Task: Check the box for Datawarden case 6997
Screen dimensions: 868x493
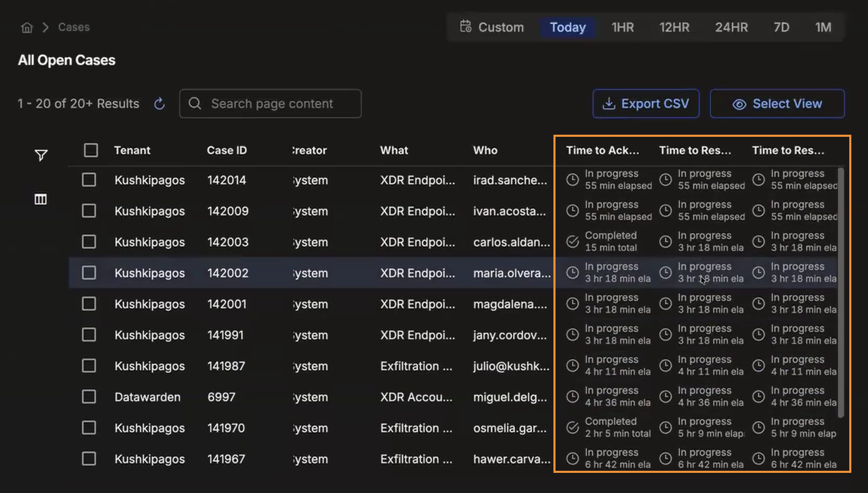Action: 89,396
